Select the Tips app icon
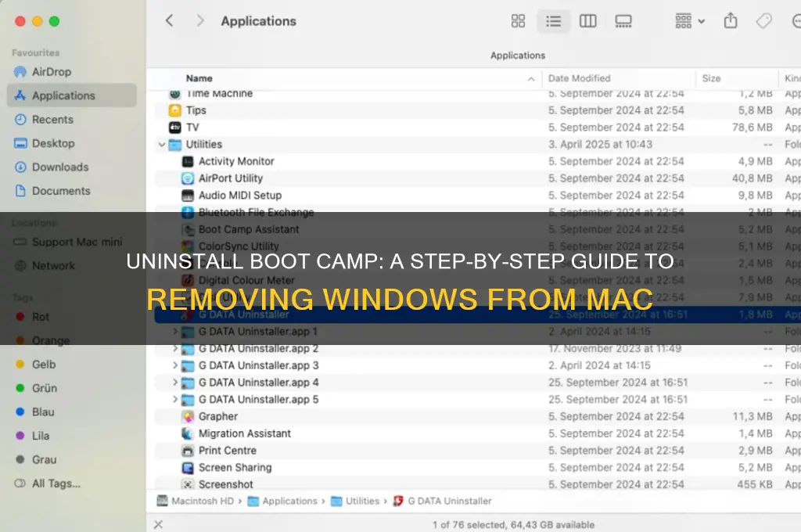The image size is (801, 532). point(174,110)
